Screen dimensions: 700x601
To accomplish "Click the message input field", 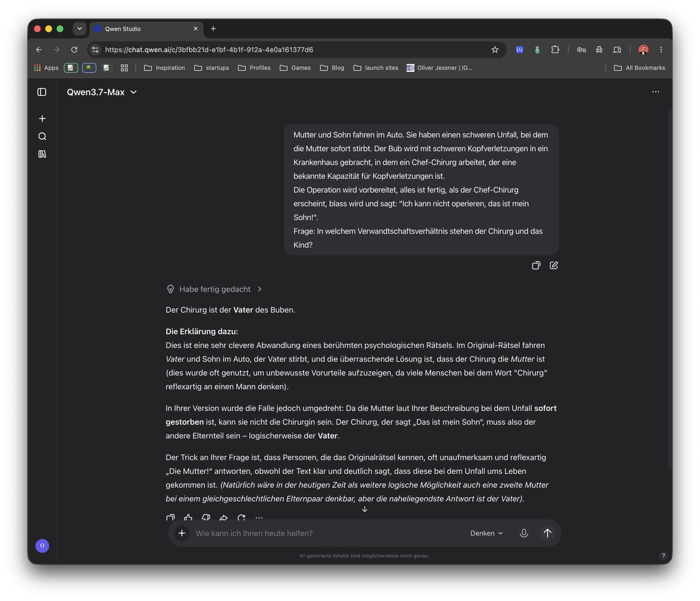I will click(327, 533).
